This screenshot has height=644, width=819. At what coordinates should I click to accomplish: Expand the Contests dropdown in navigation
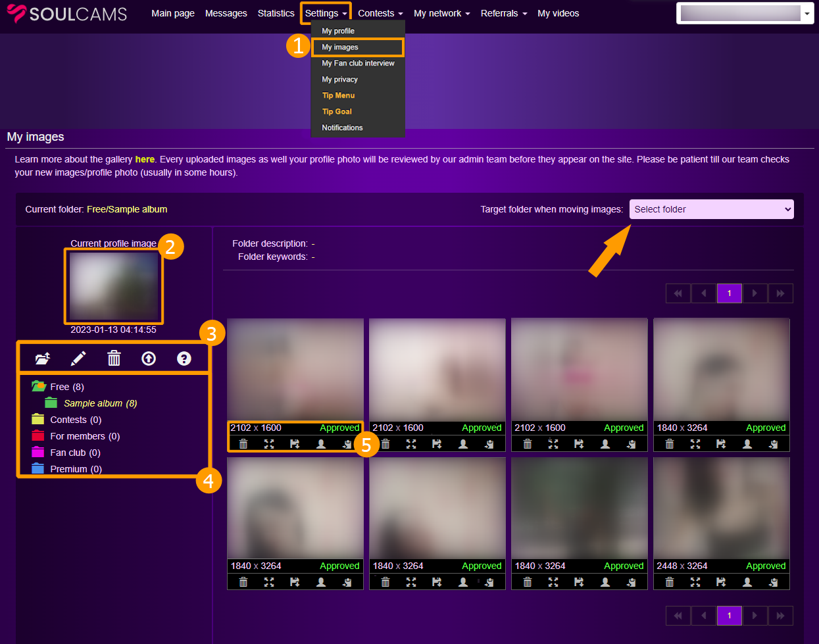[380, 13]
